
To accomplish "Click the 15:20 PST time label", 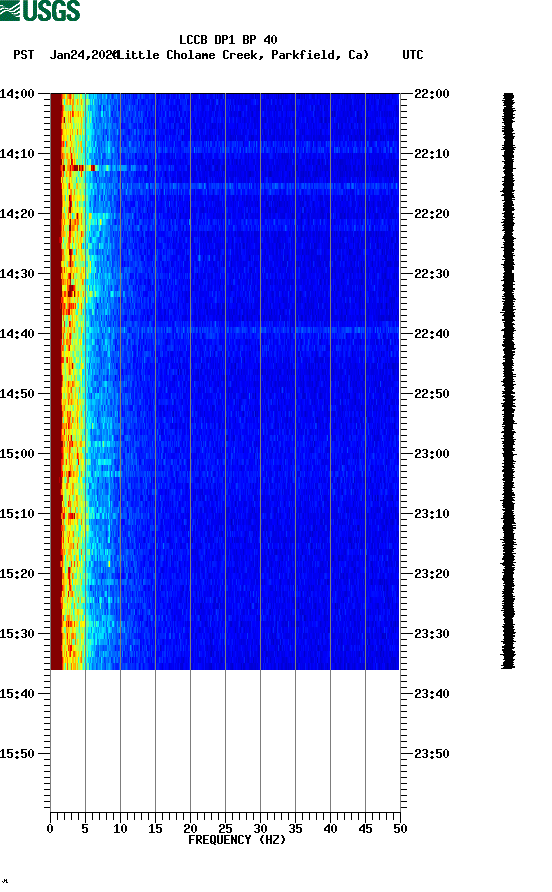I will click(17, 574).
